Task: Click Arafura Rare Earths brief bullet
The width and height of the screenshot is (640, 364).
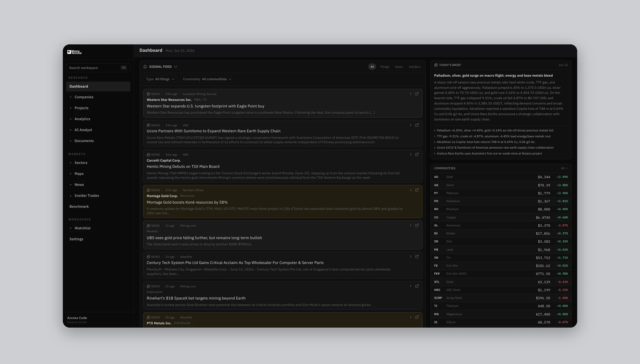Action: click(489, 154)
